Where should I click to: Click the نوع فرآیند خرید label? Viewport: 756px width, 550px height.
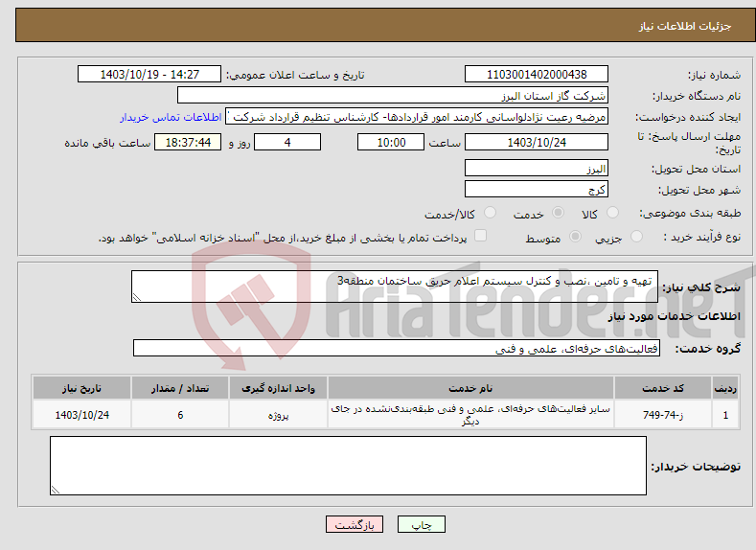(x=701, y=237)
